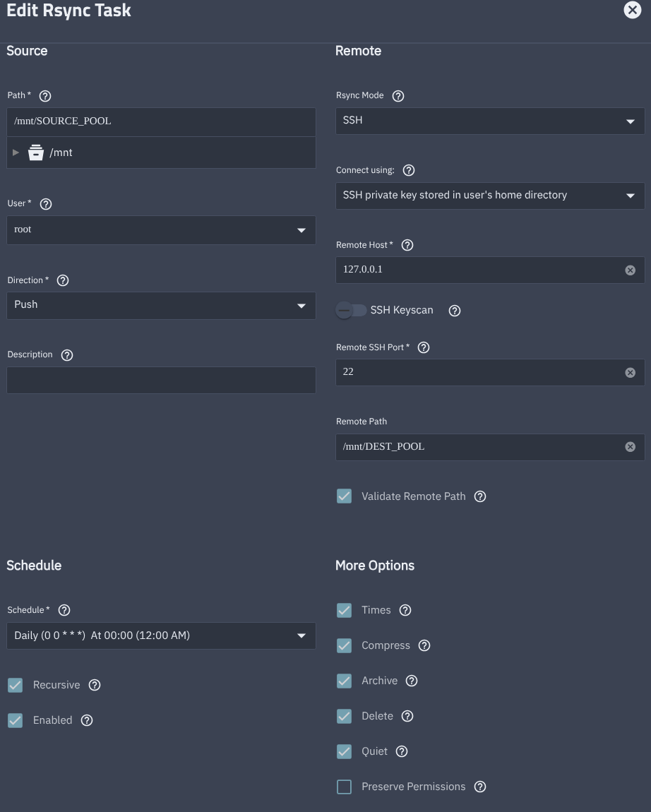
Task: Show help for Direction field
Action: pos(63,281)
